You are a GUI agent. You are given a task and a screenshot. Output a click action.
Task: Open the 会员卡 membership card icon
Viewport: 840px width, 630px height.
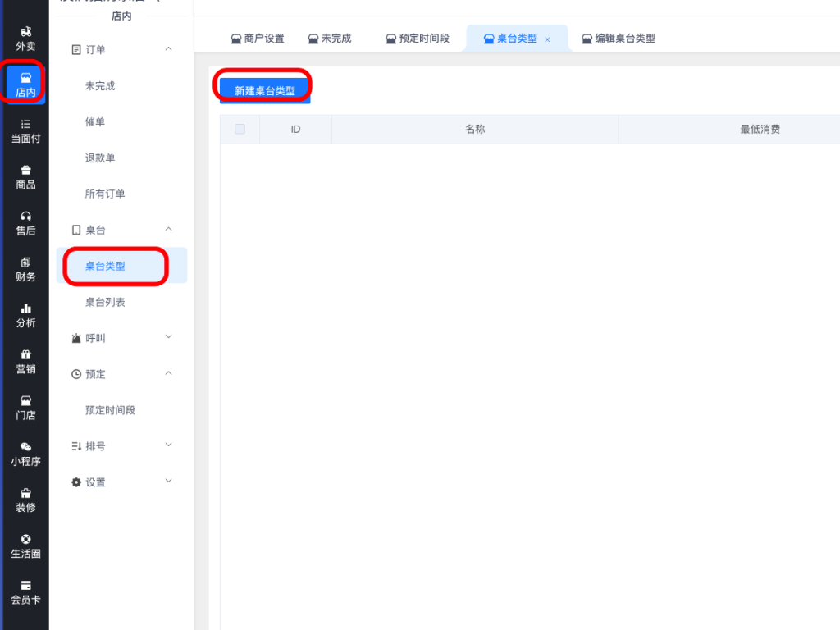(25, 591)
